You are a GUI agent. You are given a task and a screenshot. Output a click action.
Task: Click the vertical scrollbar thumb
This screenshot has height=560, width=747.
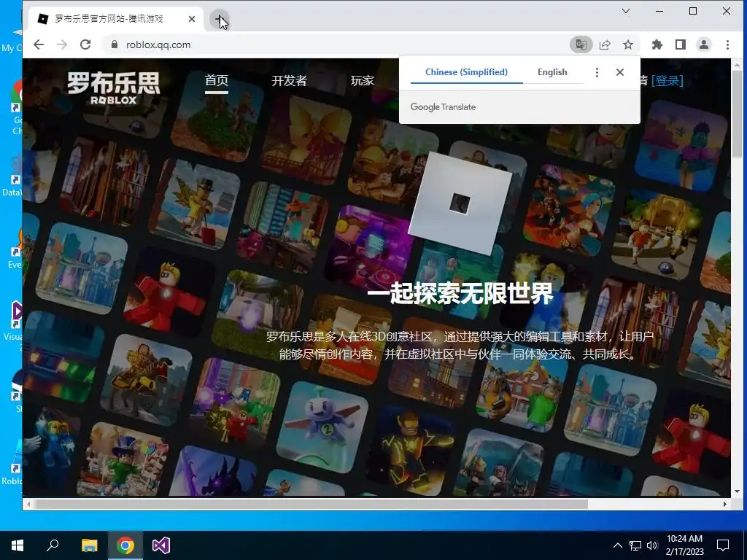[x=737, y=114]
